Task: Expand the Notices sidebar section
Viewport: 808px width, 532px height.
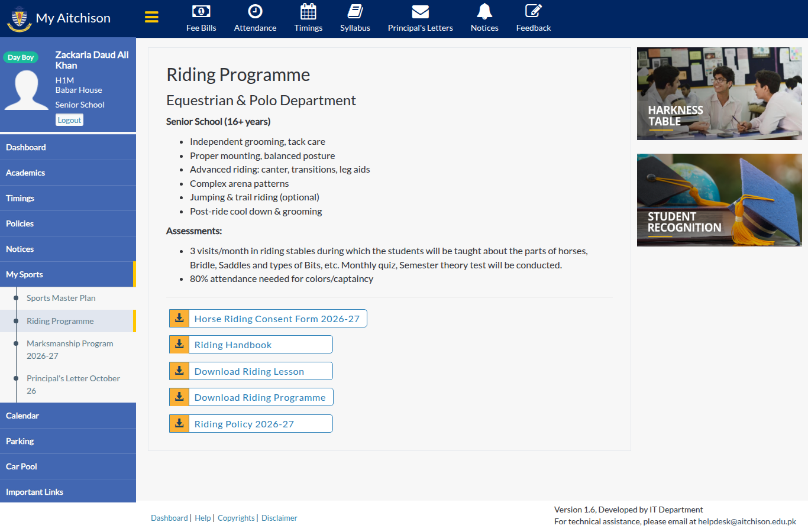Action: coord(68,249)
